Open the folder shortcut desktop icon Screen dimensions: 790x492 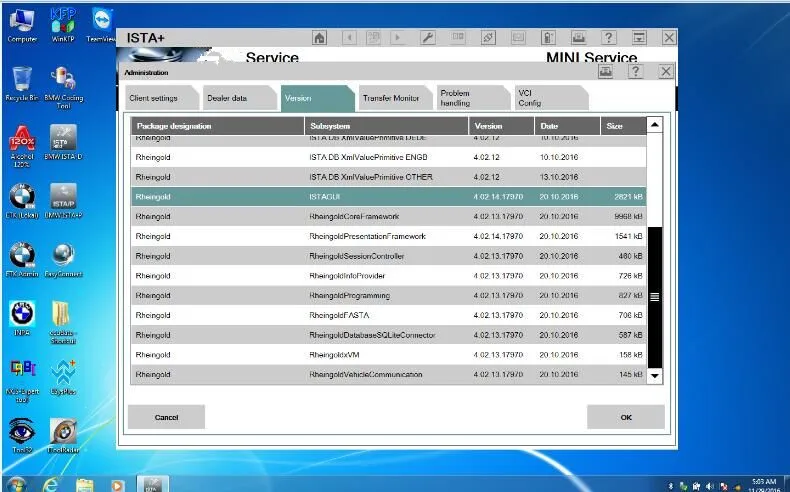(x=63, y=322)
